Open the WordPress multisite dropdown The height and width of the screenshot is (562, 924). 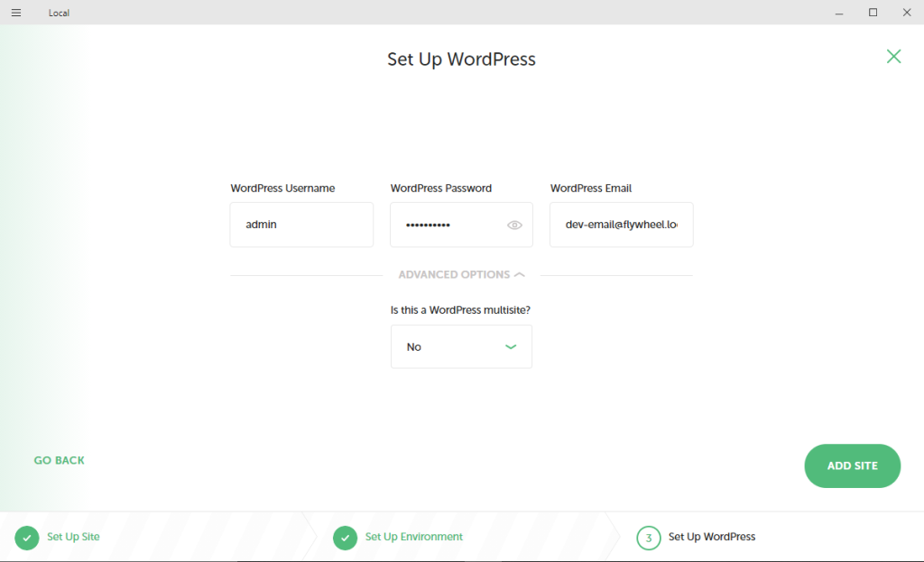click(461, 346)
